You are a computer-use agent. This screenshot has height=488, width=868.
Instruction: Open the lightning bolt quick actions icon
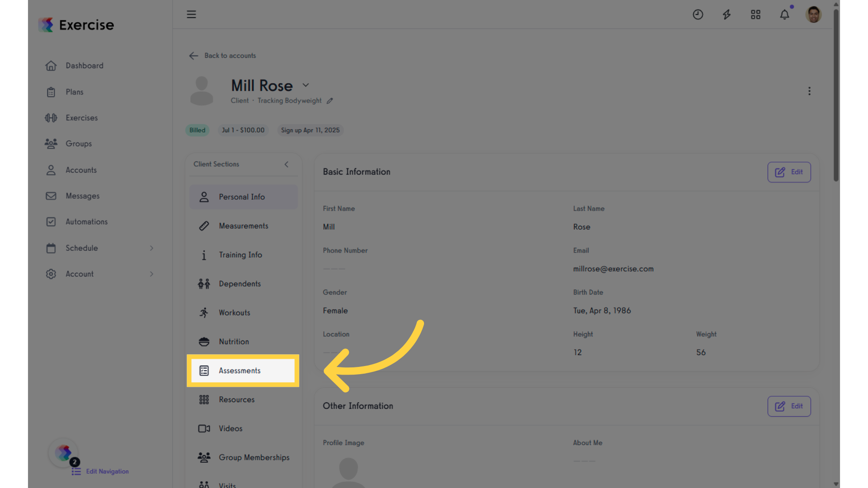pyautogui.click(x=726, y=14)
